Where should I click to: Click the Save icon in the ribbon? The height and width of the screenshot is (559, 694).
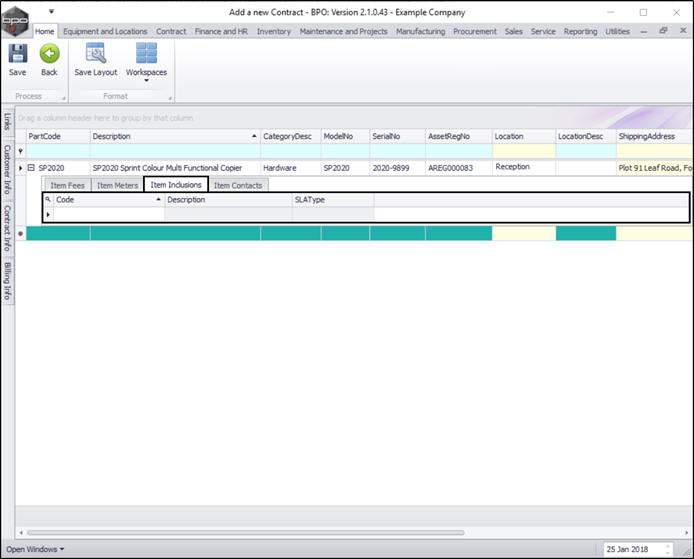click(x=18, y=54)
